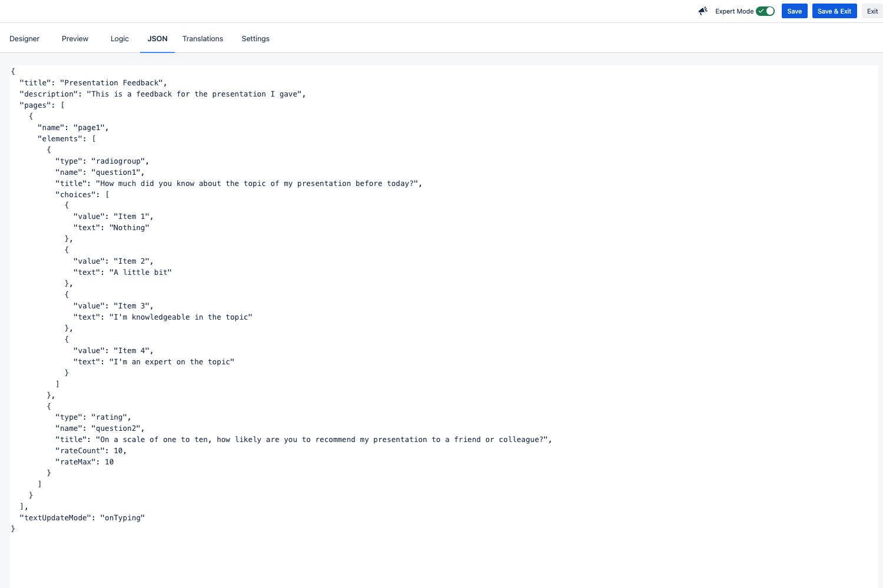Click on the "radiogroup" type value

[118, 161]
